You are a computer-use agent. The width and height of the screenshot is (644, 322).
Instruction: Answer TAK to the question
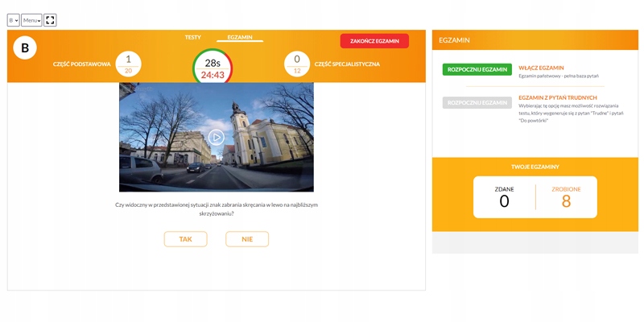[186, 239]
